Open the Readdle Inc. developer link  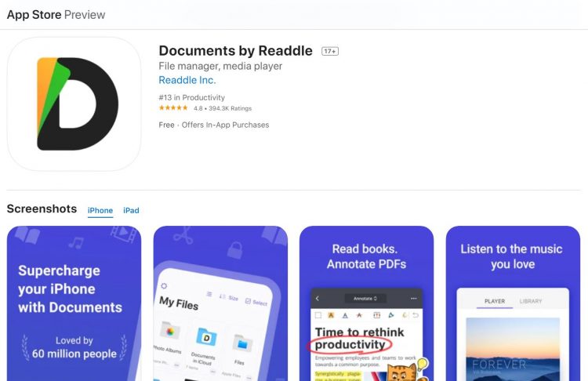click(187, 80)
